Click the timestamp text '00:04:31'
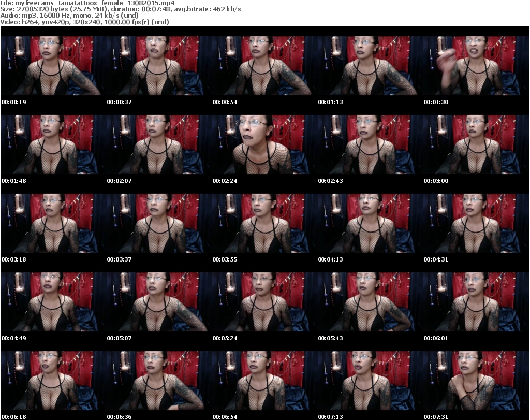The width and height of the screenshot is (530, 420). click(436, 259)
